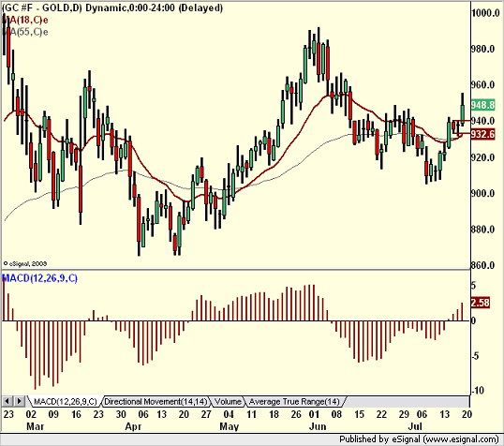Select the MACD(12,26,9,C) tab
Screen dimensions: 504x446
(66, 402)
